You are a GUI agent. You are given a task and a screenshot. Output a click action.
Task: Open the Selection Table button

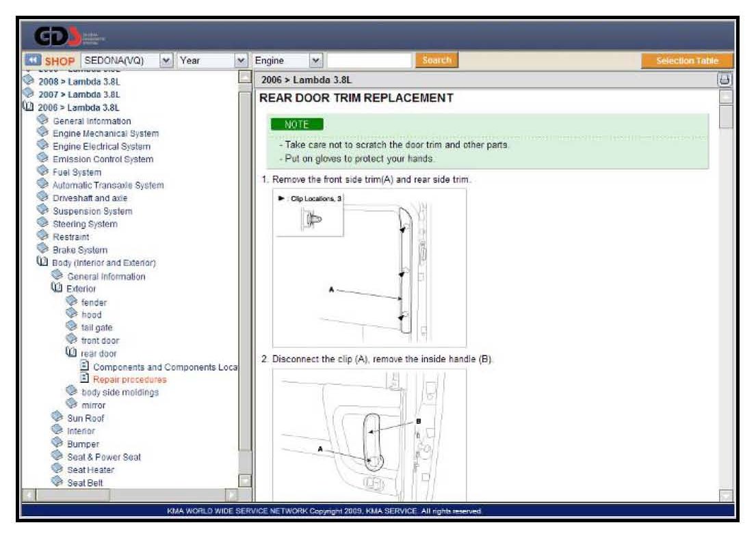pyautogui.click(x=686, y=61)
